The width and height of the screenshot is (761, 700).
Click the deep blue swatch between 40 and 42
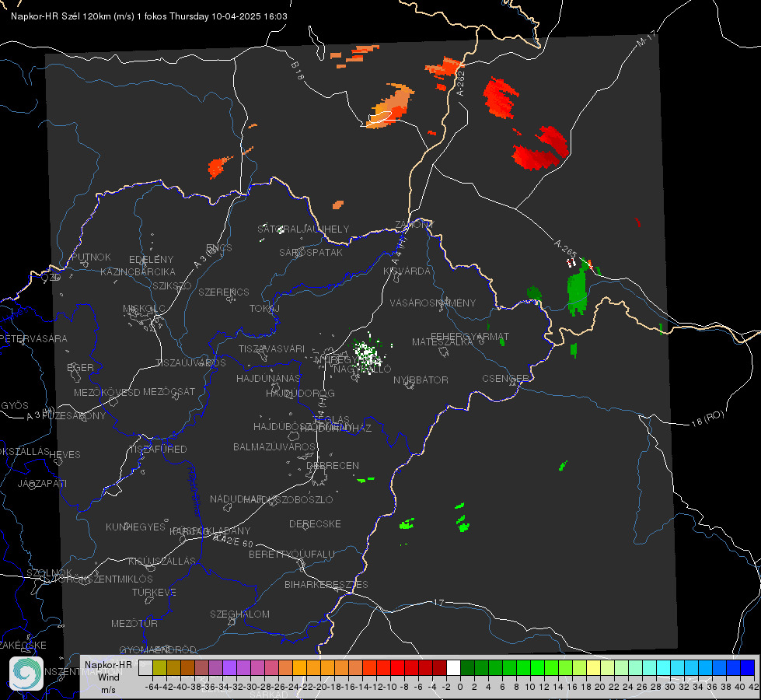pos(747,667)
